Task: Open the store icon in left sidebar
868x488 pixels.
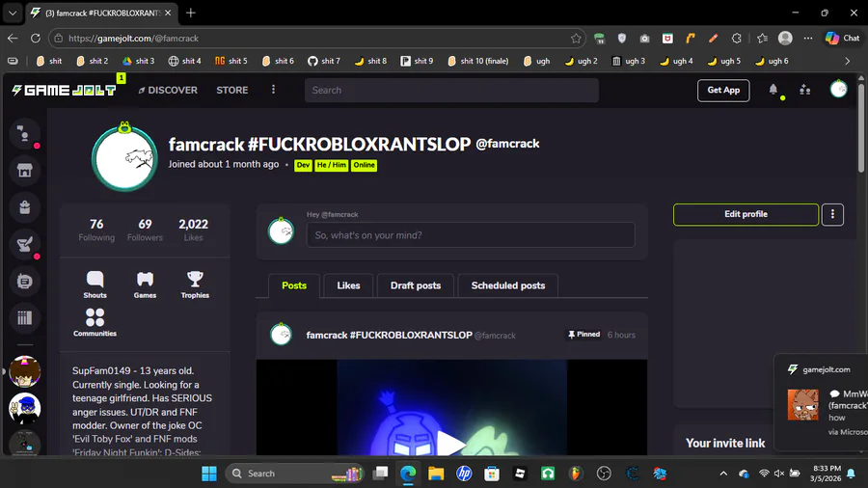Action: tap(24, 171)
